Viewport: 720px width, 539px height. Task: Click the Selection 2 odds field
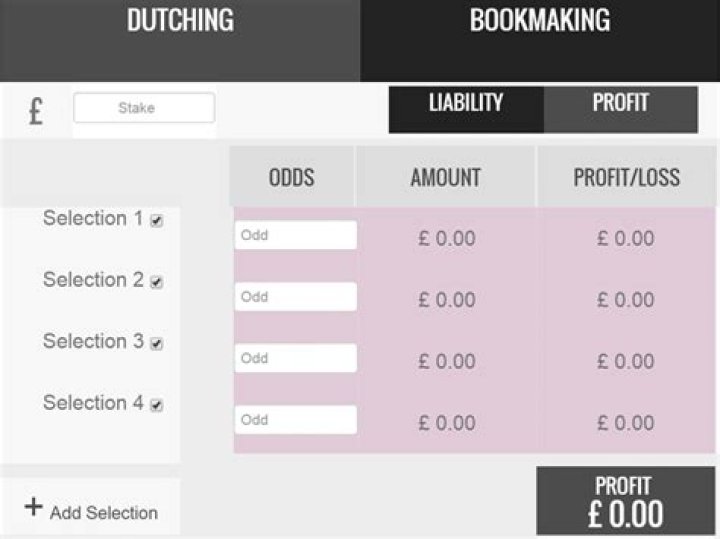click(295, 297)
